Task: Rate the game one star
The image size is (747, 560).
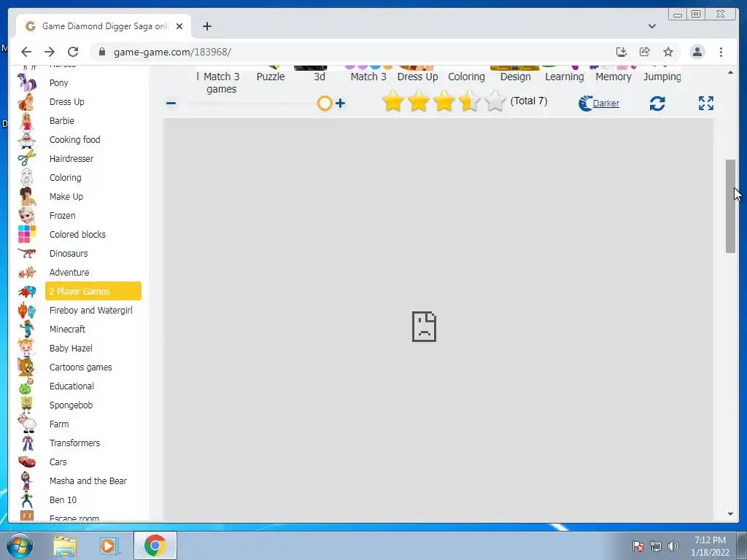Action: [x=393, y=101]
